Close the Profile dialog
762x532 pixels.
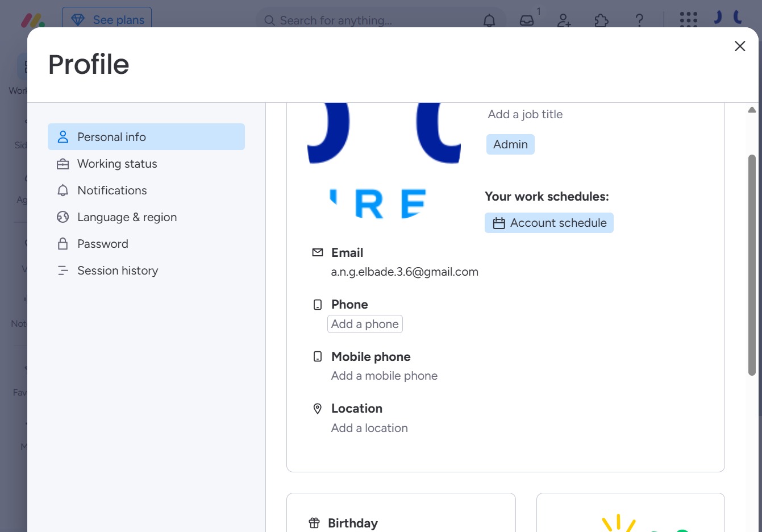(740, 46)
